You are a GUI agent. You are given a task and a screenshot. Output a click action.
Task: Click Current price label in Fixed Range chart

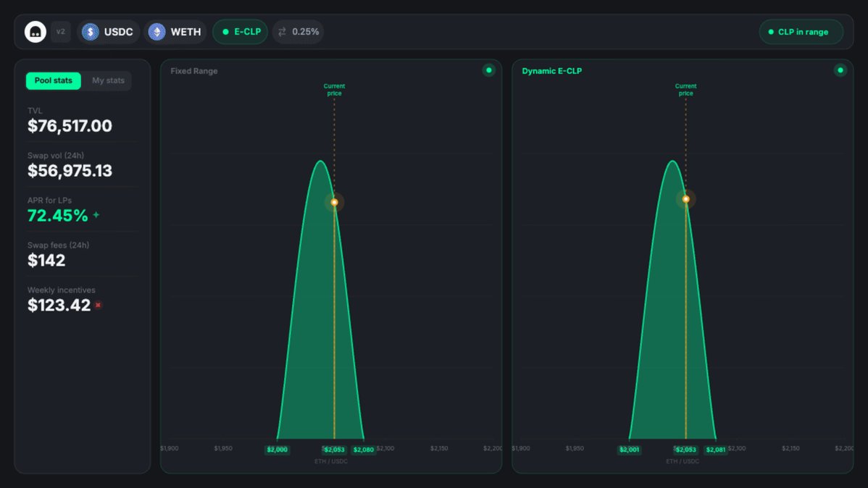click(x=334, y=90)
